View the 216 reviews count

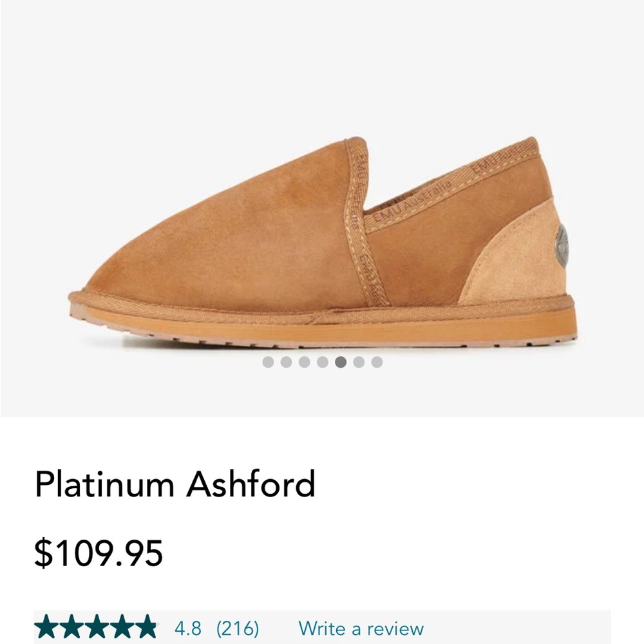(238, 628)
